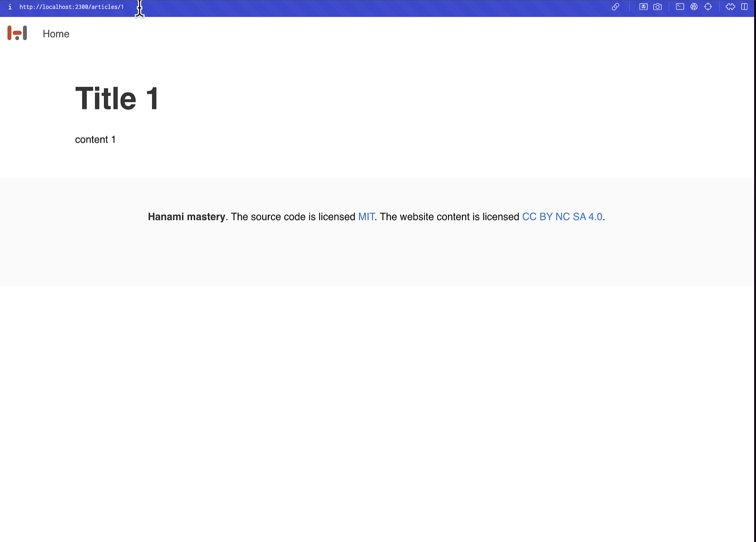Click the Hanami mastery logo
Image resolution: width=756 pixels, height=542 pixels.
tap(17, 33)
